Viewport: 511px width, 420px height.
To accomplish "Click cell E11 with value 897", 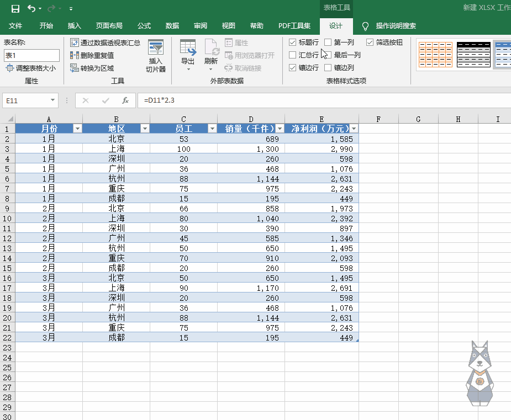I will tap(322, 228).
